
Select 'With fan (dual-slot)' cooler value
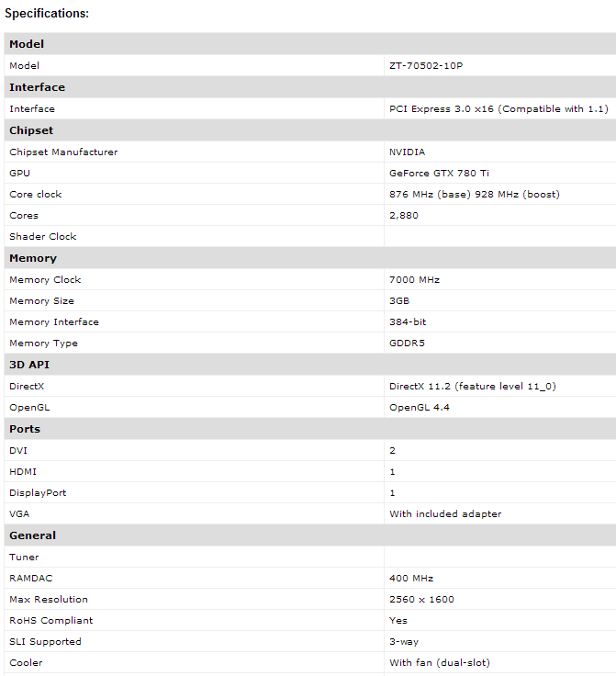(x=440, y=662)
